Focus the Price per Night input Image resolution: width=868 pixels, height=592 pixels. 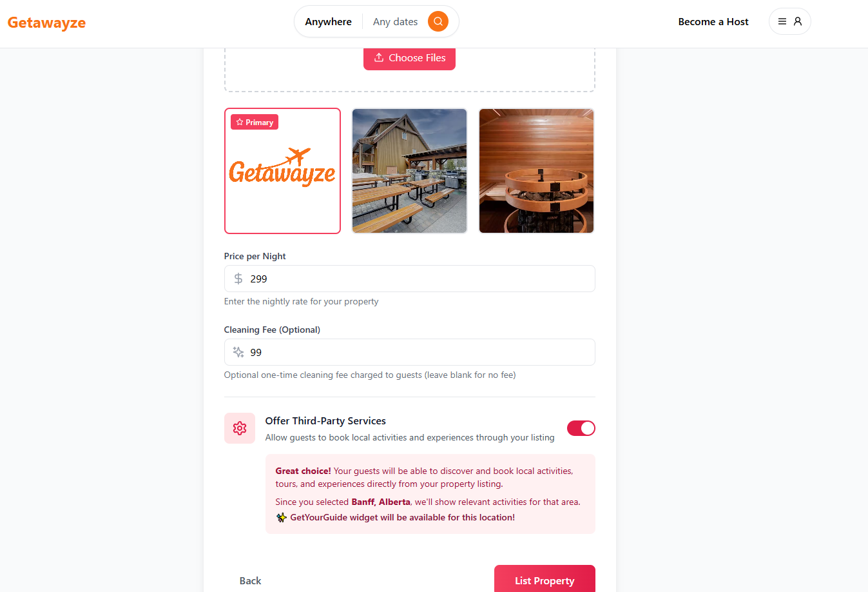[410, 279]
